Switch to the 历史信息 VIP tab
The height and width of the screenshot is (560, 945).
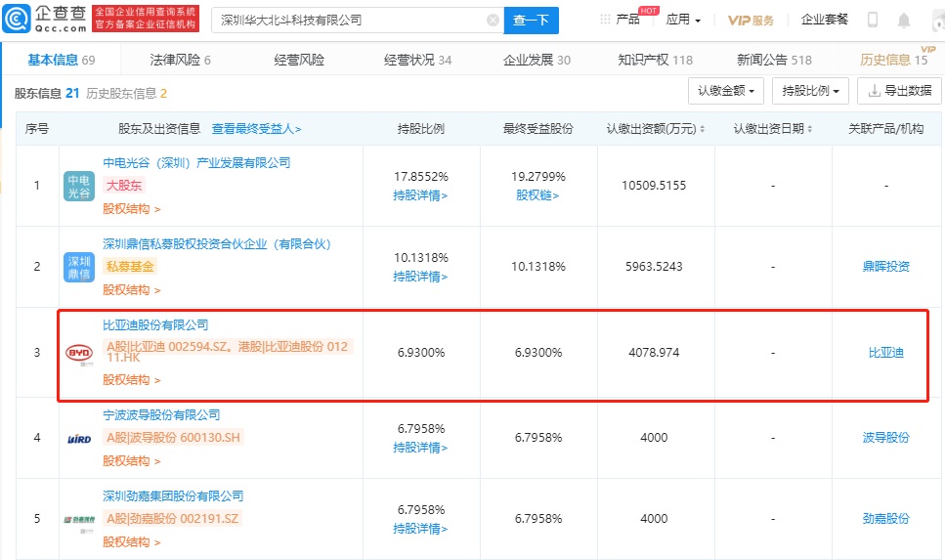click(894, 60)
